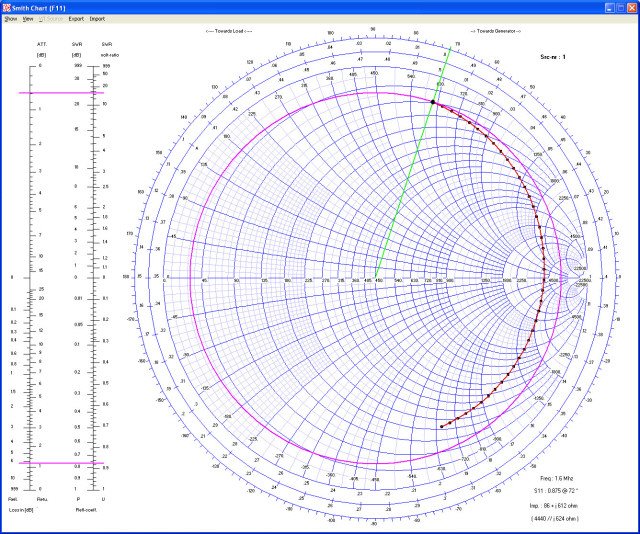Maximize the Smith Chart window
Screen dimensions: 640x534
620,8
